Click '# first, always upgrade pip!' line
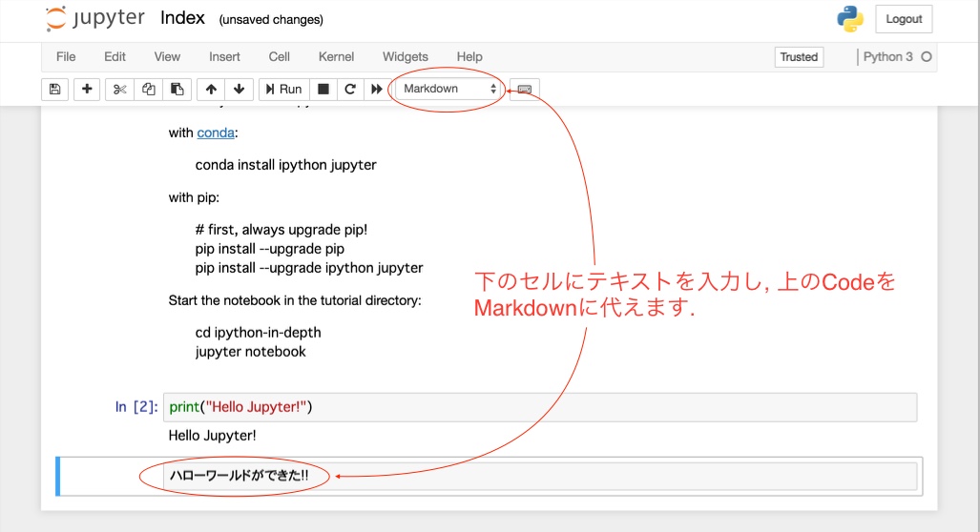This screenshot has height=532, width=980. click(x=281, y=229)
